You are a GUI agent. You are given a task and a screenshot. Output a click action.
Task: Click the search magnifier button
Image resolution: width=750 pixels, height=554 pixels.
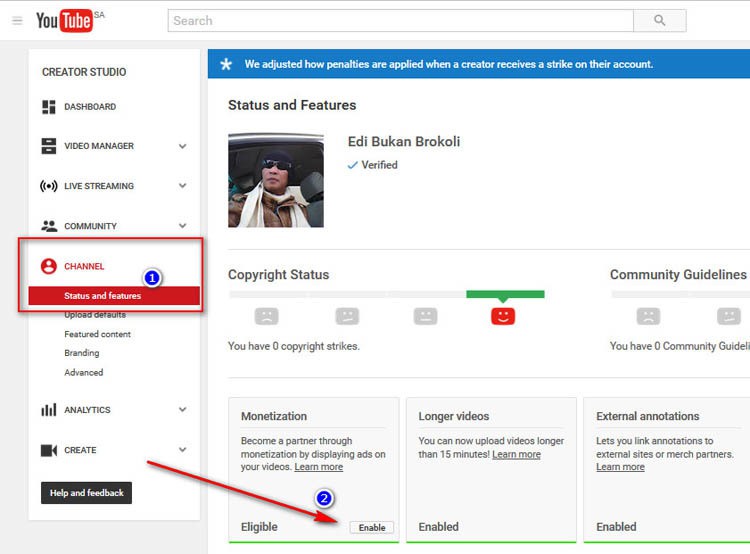click(660, 21)
